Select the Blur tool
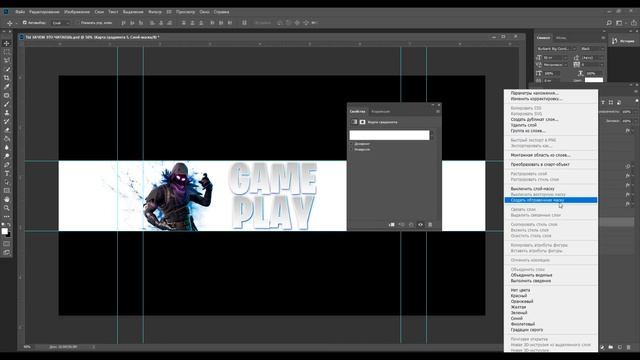This screenshot has height=360, width=640. click(x=7, y=147)
